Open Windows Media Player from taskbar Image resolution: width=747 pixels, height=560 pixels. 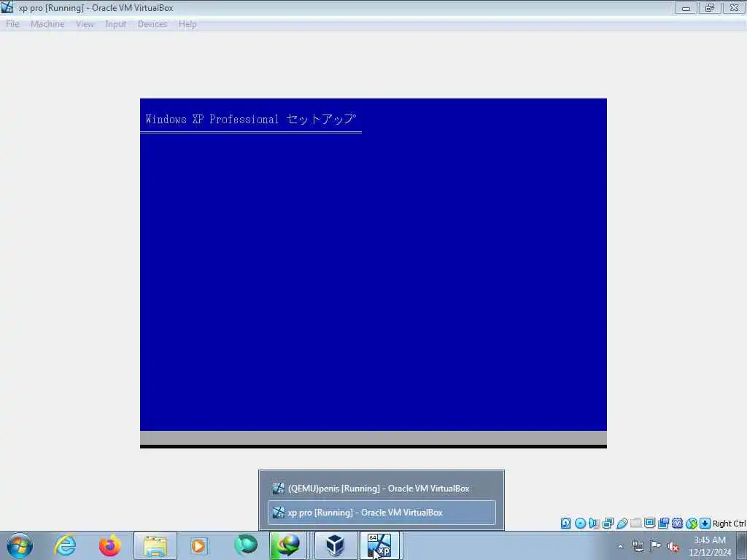(200, 545)
